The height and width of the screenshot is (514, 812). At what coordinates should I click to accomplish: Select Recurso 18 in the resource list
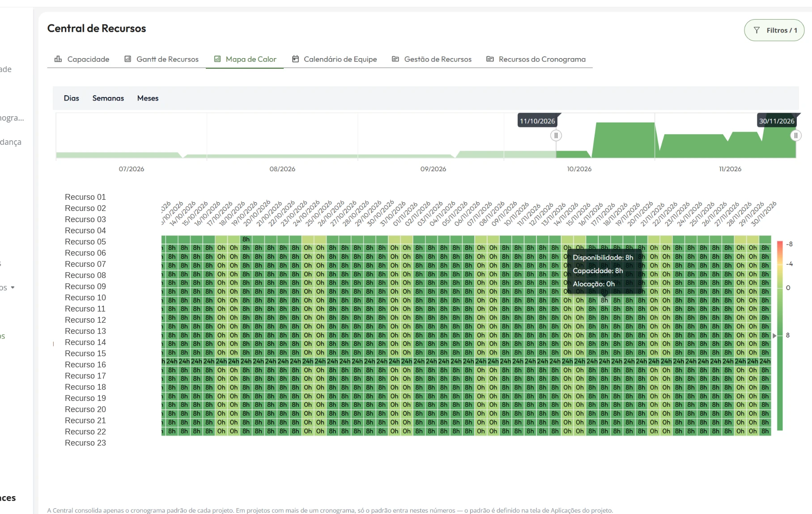pos(85,387)
